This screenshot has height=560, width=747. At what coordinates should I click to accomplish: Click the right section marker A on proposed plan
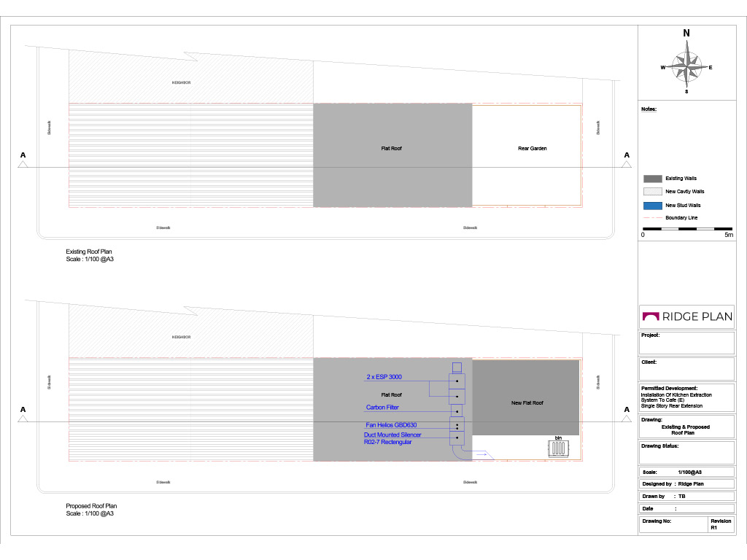(x=626, y=414)
